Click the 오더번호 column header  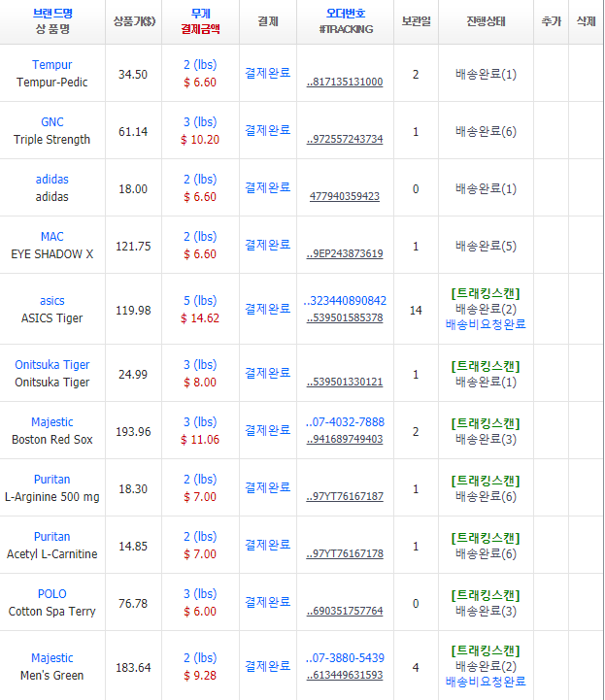click(x=346, y=14)
